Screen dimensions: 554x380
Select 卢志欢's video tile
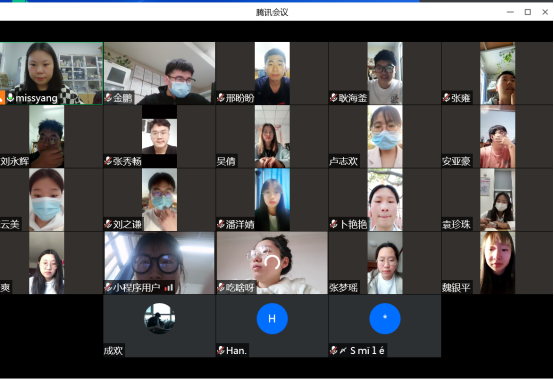pos(385,136)
